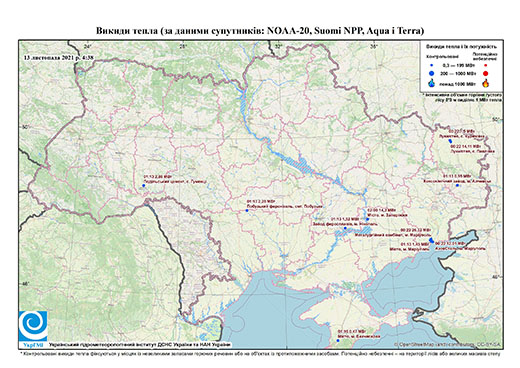Screen dimensions: 520x368
Task: Select the Pobuzke ferronickel heat marker
Action: click(247, 211)
